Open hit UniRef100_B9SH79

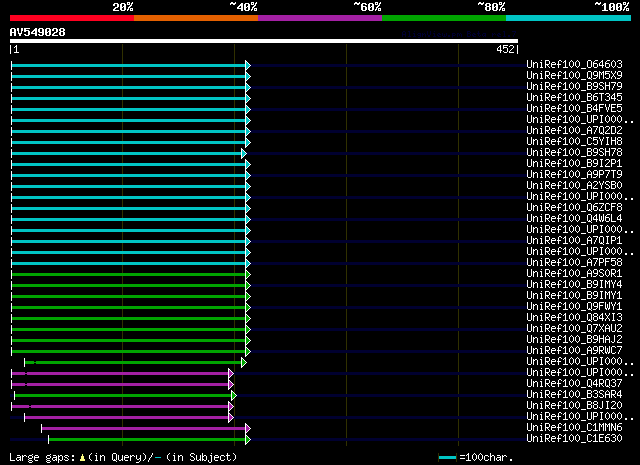pos(574,86)
